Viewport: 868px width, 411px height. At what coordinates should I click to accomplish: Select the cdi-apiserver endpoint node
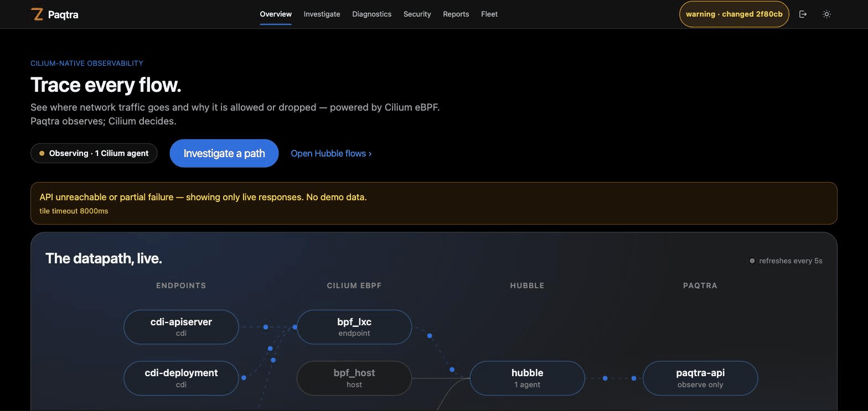(x=181, y=327)
